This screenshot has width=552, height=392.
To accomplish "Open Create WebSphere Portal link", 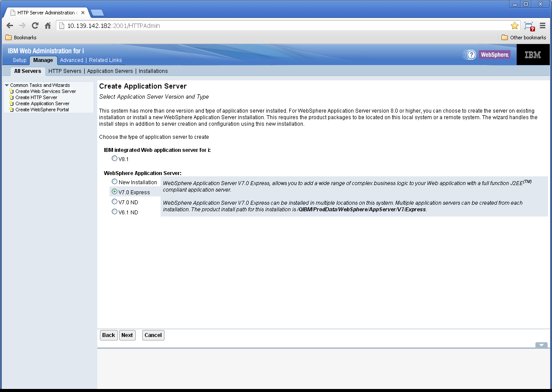I will [42, 110].
